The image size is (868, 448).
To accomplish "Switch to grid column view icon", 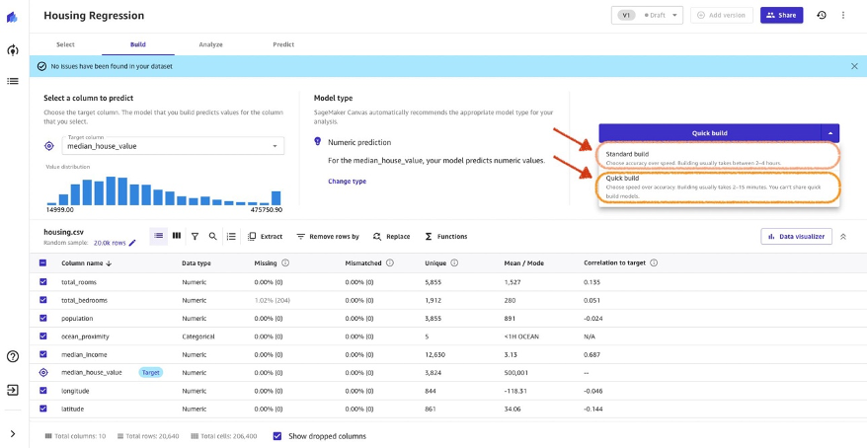I will (177, 236).
